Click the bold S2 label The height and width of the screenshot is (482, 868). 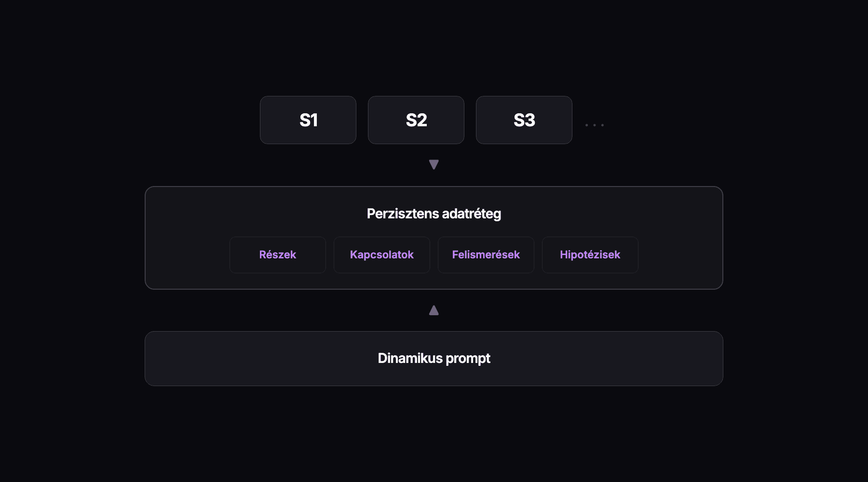point(417,120)
